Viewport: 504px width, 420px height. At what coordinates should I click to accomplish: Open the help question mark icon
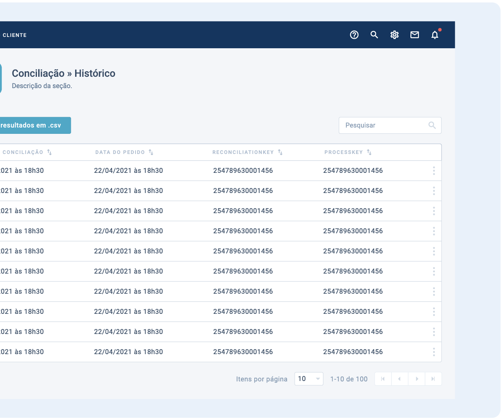[354, 35]
